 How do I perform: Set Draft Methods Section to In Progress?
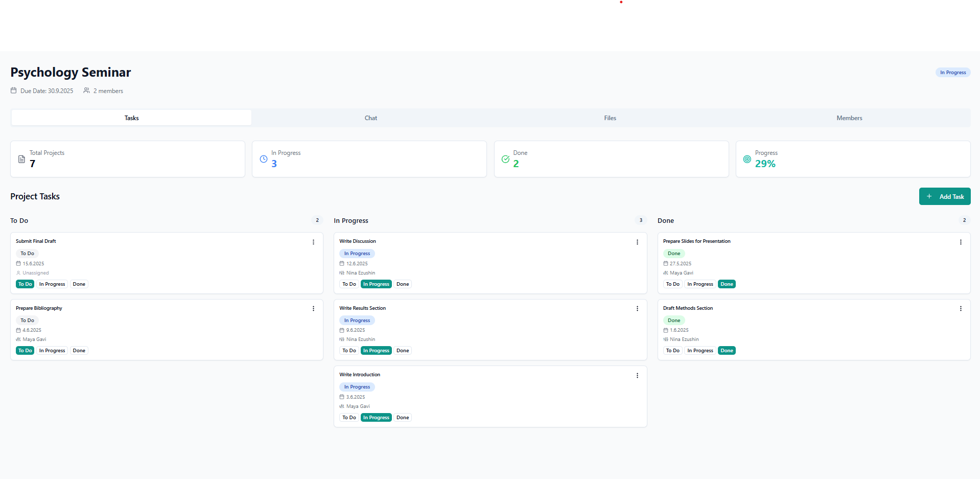(700, 351)
